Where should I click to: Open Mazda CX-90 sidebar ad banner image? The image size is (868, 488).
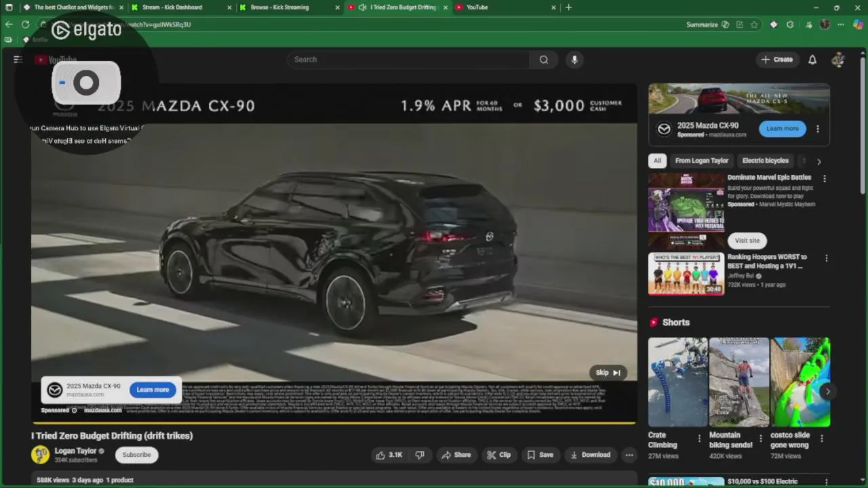coord(739,99)
